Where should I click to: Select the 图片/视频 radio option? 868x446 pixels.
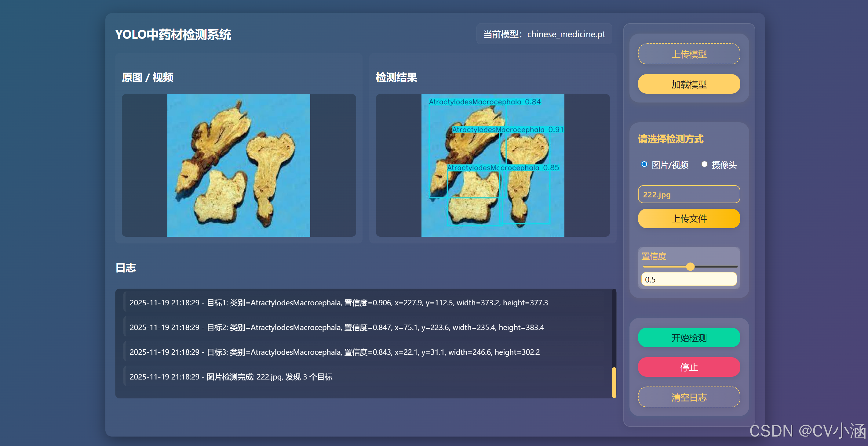(x=644, y=164)
